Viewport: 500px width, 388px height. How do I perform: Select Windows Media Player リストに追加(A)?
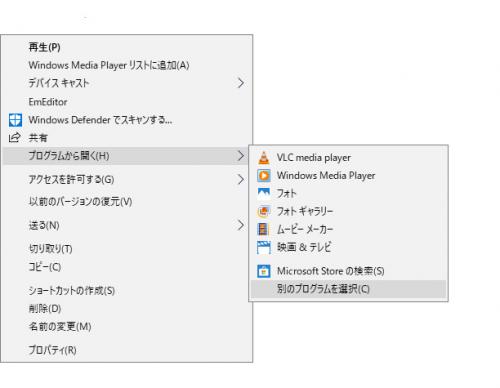127,65
